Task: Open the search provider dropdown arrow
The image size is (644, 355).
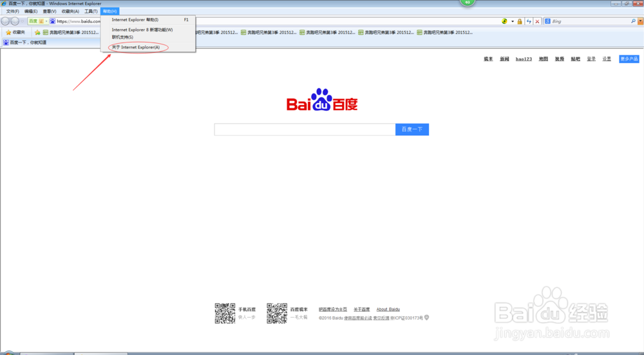Action: pyautogui.click(x=640, y=21)
